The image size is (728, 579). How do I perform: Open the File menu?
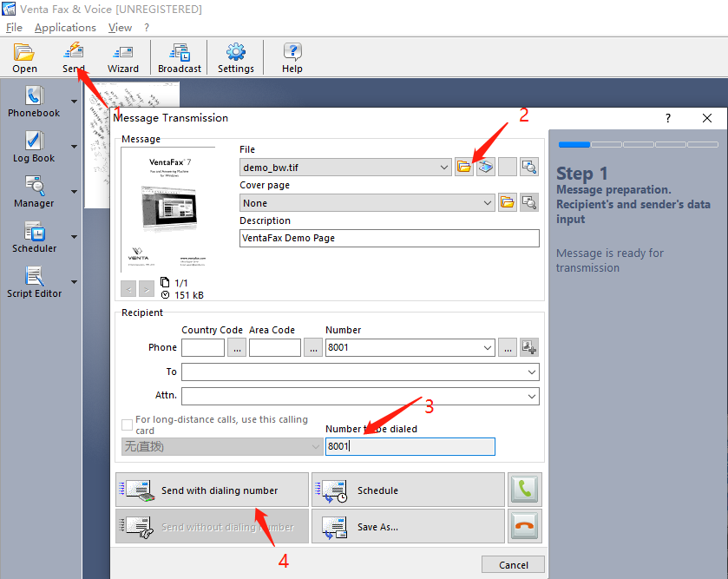pyautogui.click(x=14, y=28)
